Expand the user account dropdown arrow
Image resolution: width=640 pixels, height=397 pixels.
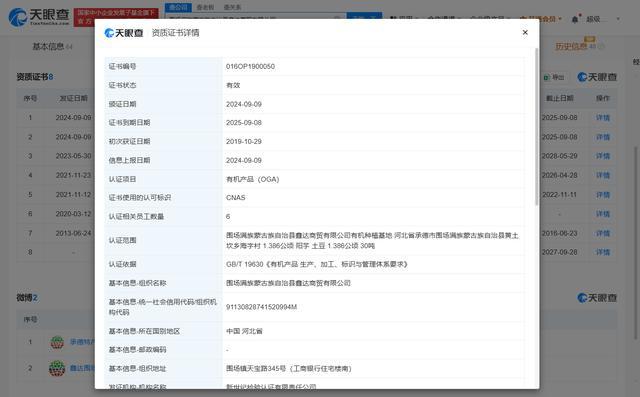(618, 19)
